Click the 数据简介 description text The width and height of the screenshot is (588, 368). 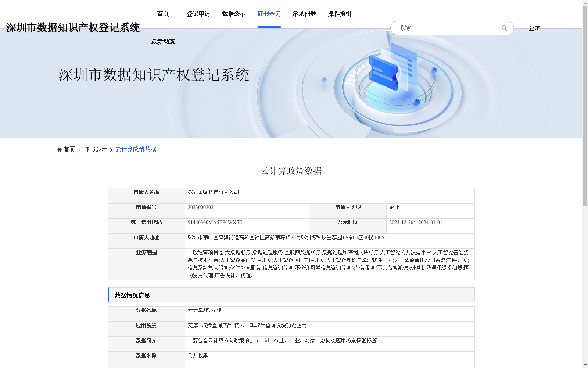pyautogui.click(x=282, y=340)
